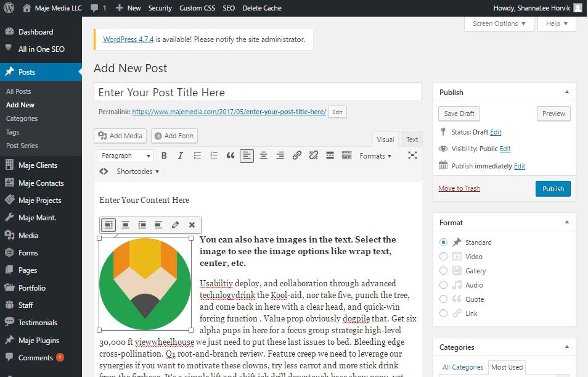
Task: Select the Link post format
Action: tap(443, 313)
